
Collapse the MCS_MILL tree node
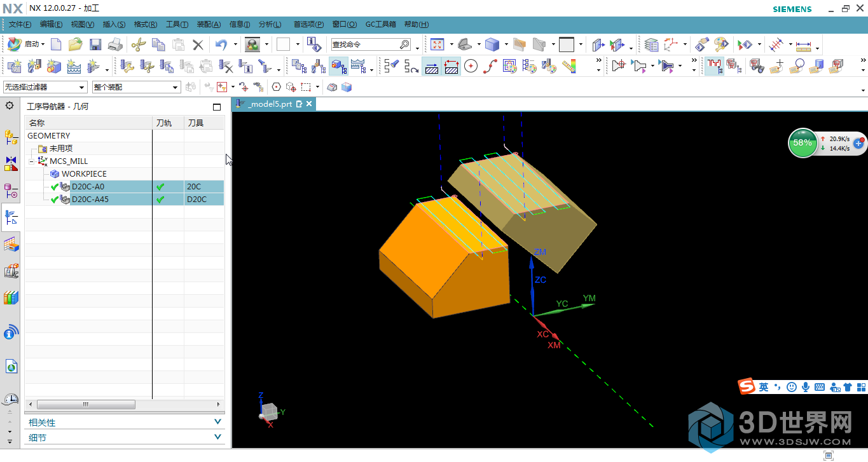pos(32,161)
